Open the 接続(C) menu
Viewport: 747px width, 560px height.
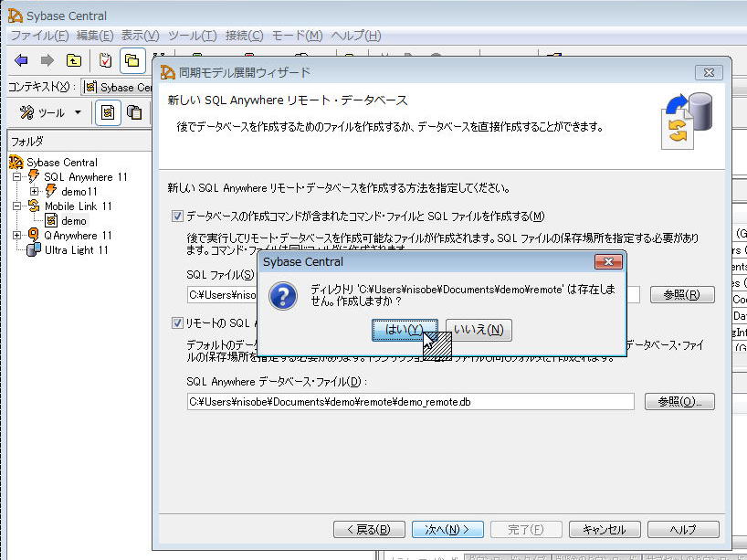tap(244, 36)
